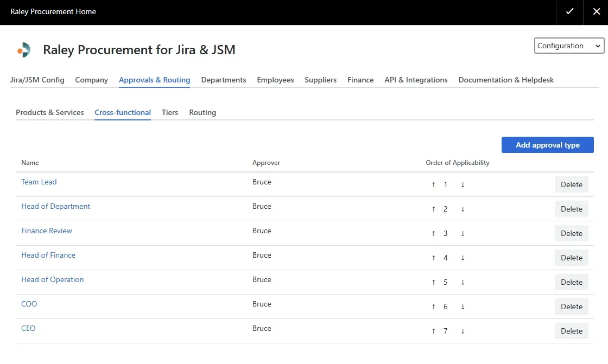Go to the Departments tab
The image size is (608, 364).
(x=223, y=80)
